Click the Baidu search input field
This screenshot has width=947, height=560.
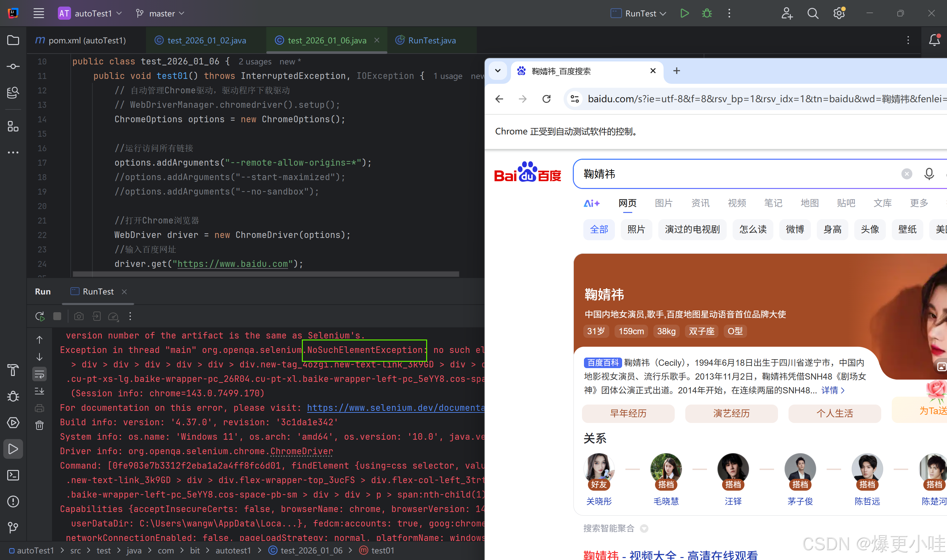736,174
